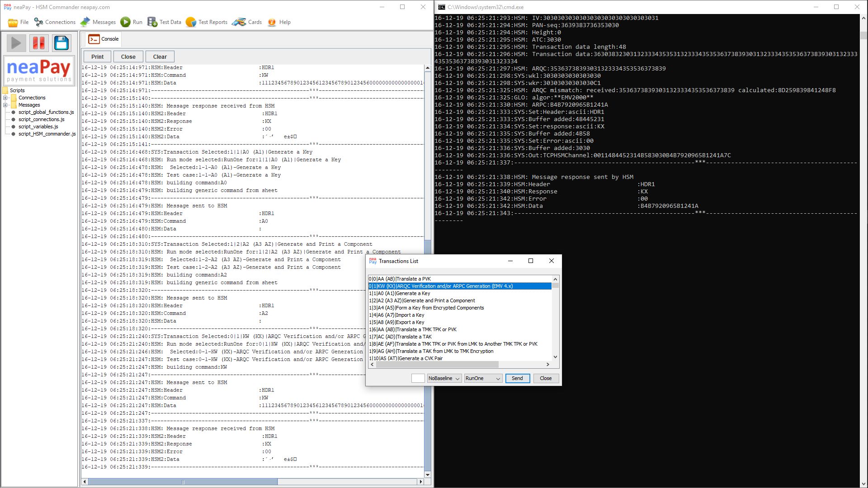
Task: Select 'Translate a TAK from LMK to TMK' row
Action: [460, 351]
